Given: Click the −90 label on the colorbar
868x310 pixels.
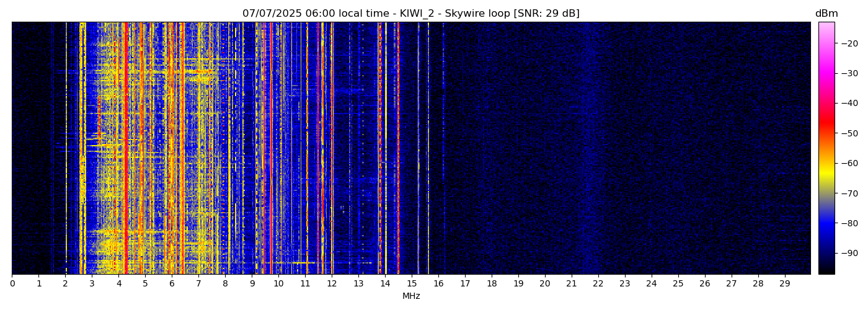Looking at the screenshot, I should [849, 253].
